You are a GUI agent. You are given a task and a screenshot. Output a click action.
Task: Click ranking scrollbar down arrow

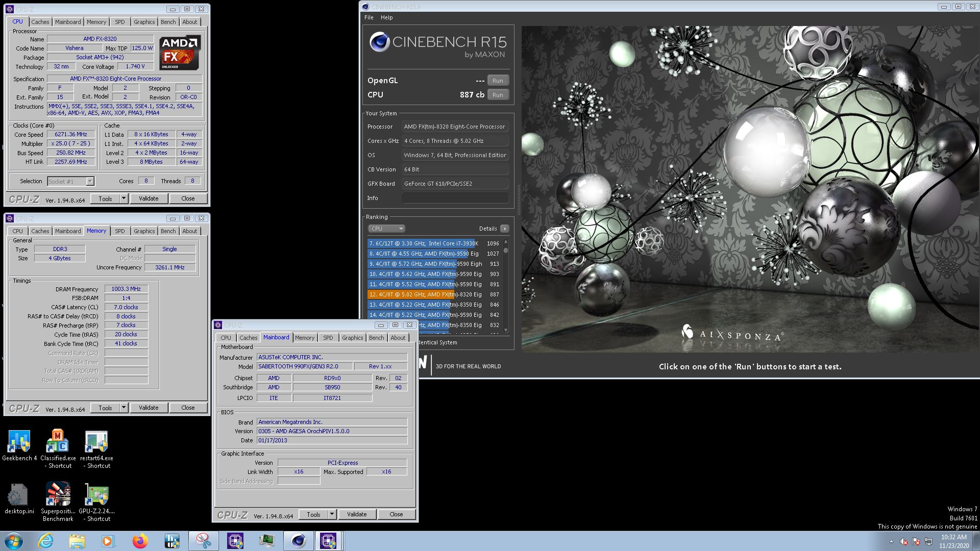tap(506, 330)
